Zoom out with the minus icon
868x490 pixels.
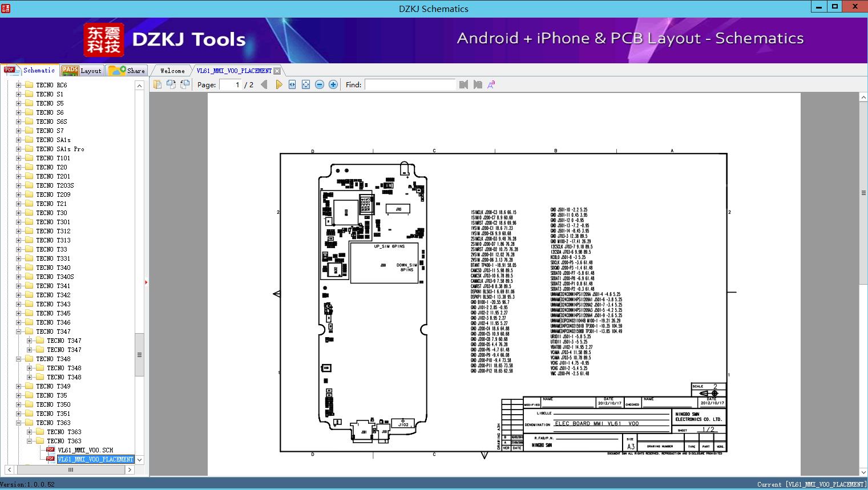[x=320, y=84]
